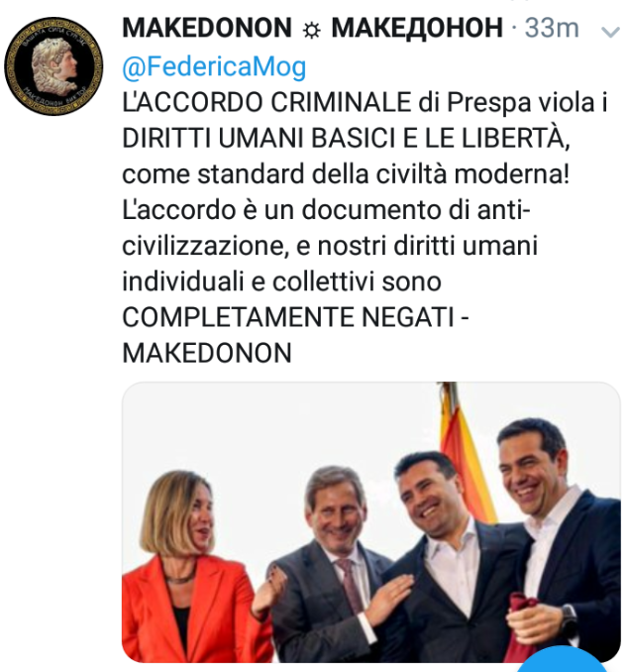Open the MAKEDONON Latin display name

pos(207,29)
